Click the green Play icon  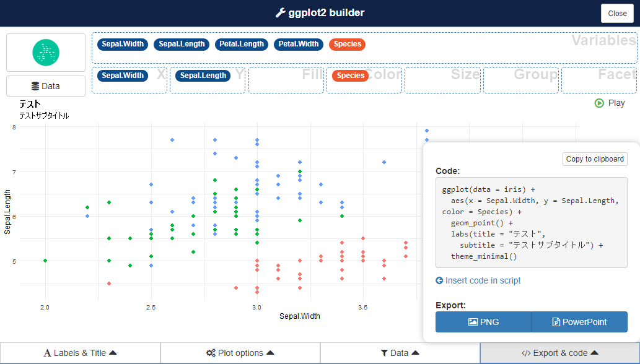coord(598,103)
